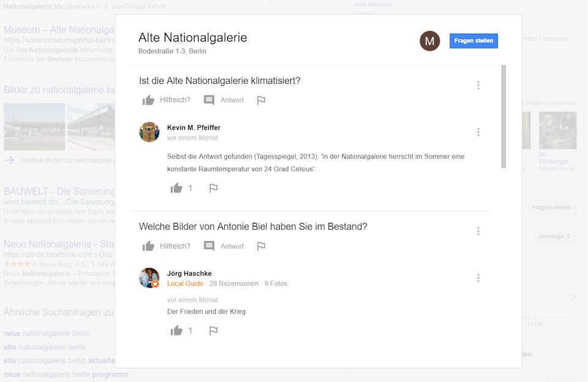The height and width of the screenshot is (382, 588).
Task: Open first background image thumbnail of gallery building
Action: [x=34, y=127]
